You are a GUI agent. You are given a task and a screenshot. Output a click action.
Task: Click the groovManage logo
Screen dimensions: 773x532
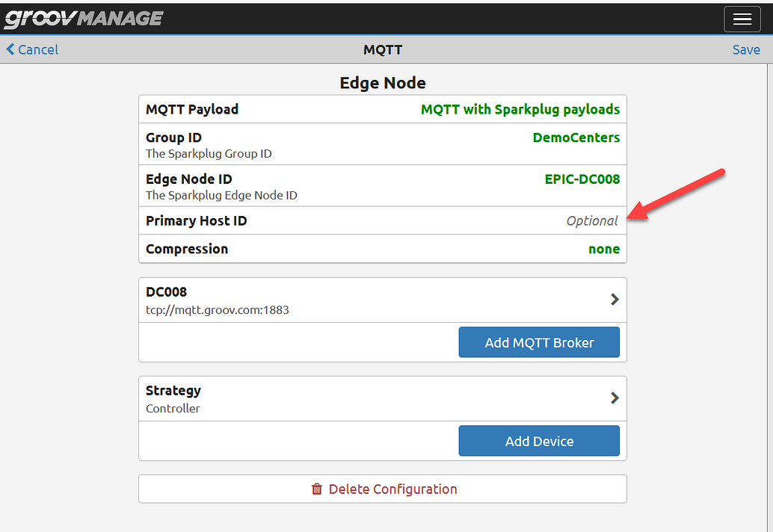82,19
